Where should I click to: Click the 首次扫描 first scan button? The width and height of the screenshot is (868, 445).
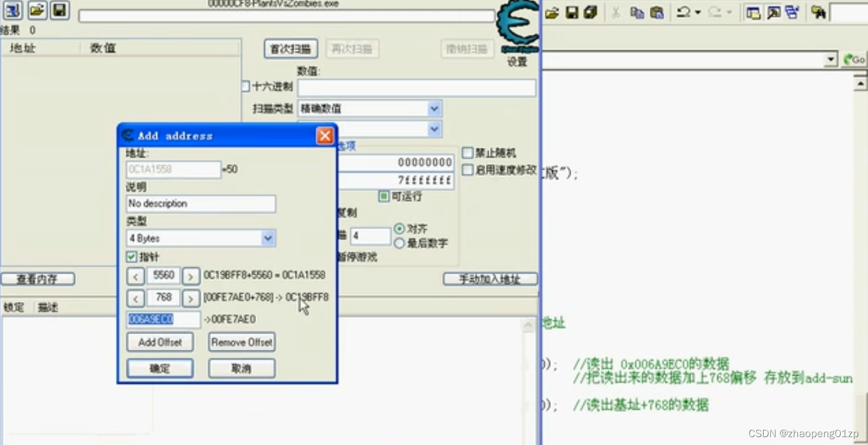click(x=291, y=49)
